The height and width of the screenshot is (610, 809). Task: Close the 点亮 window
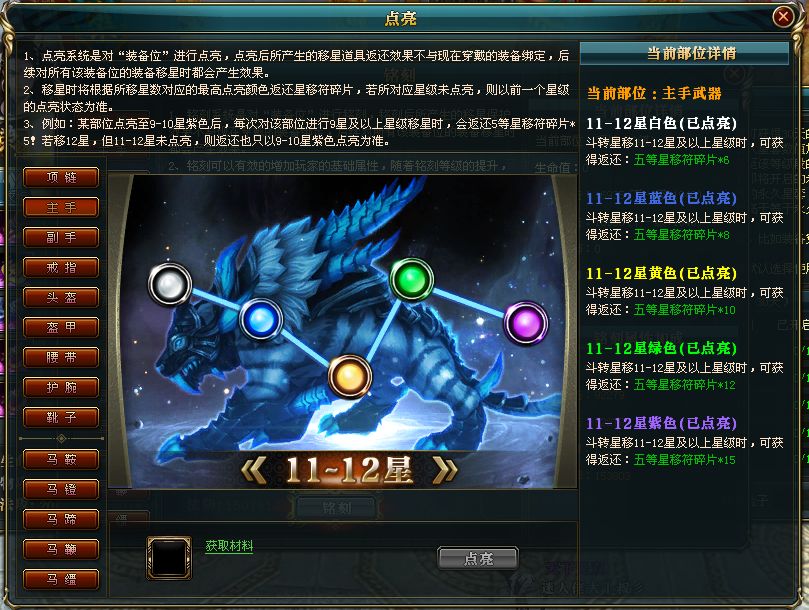(x=783, y=17)
